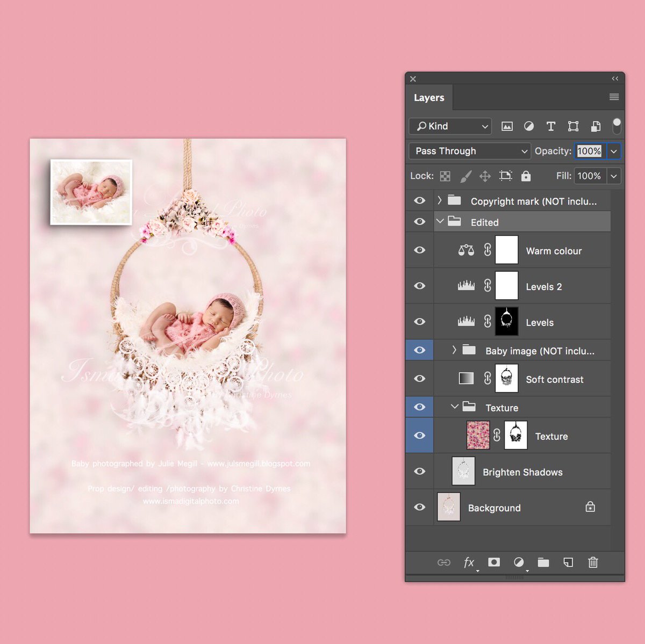This screenshot has height=644, width=645.
Task: Click Lock image pixels brush icon
Action: click(465, 176)
